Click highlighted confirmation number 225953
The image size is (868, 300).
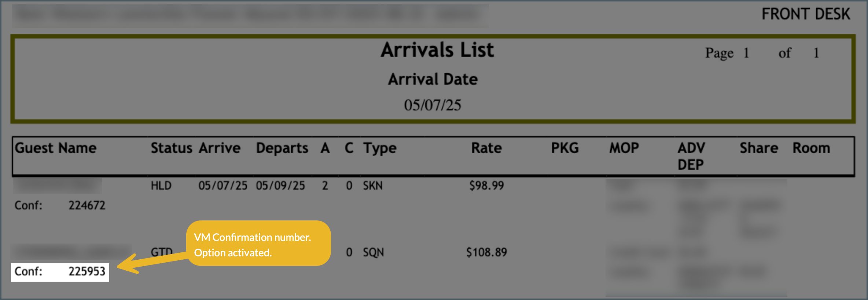(x=87, y=272)
